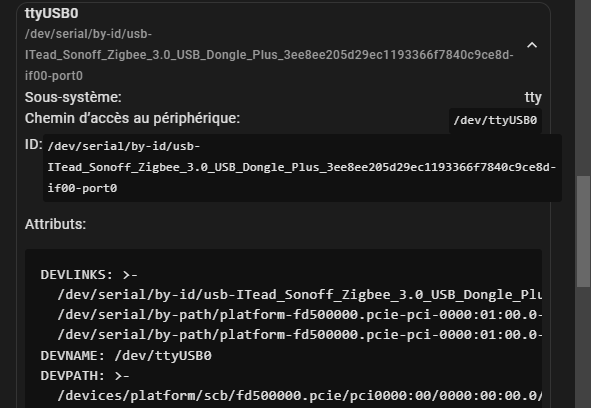
Task: Click the DEVPATH attribute line
Action: pos(85,376)
